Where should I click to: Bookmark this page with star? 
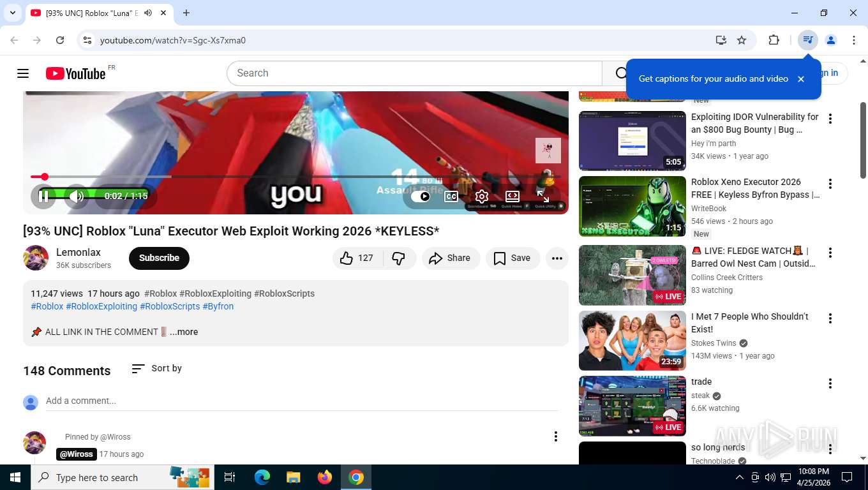(742, 40)
